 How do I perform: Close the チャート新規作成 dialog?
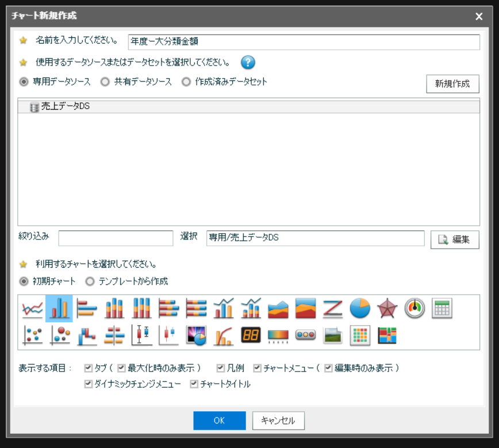tap(479, 16)
